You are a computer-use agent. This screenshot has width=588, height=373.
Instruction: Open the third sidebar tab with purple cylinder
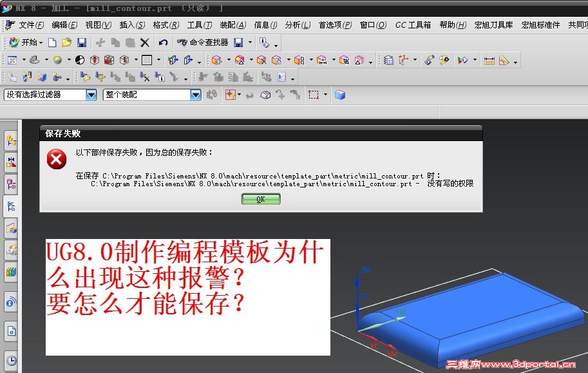[x=11, y=184]
